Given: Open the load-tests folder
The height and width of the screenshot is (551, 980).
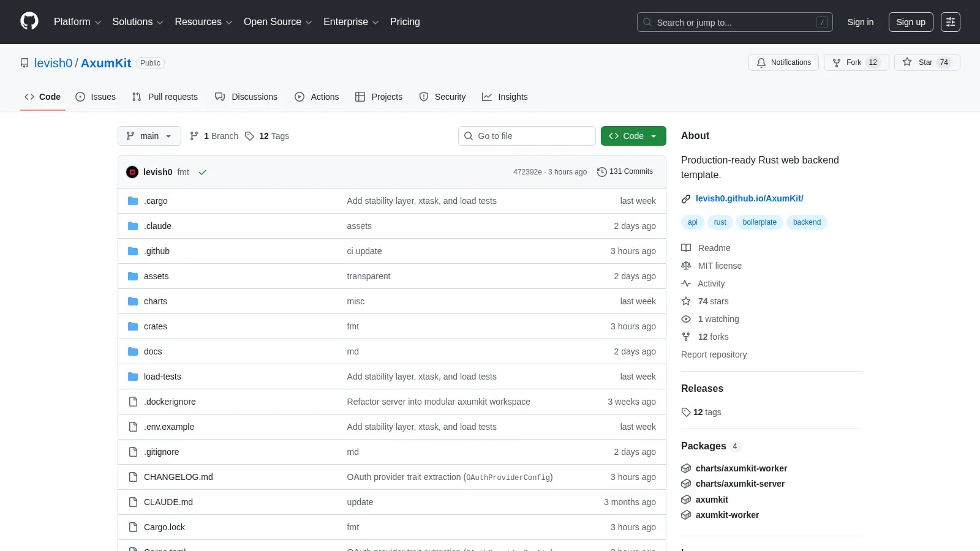Looking at the screenshot, I should (162, 377).
